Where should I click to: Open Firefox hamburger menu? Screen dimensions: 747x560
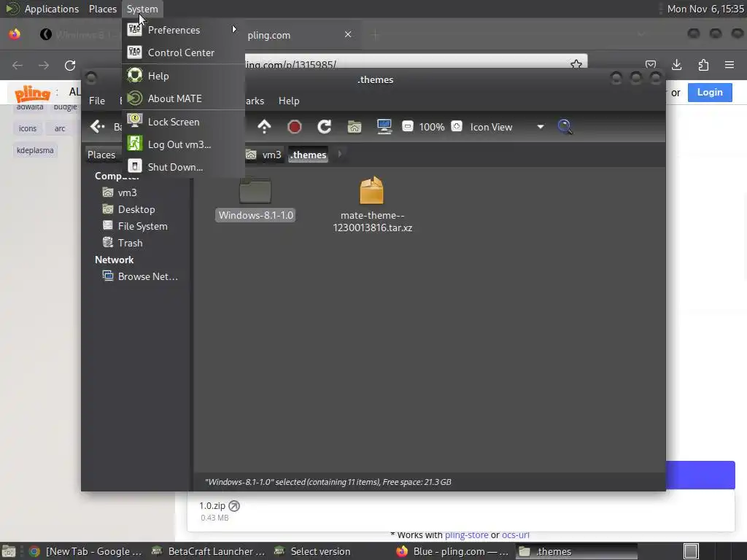coord(729,65)
